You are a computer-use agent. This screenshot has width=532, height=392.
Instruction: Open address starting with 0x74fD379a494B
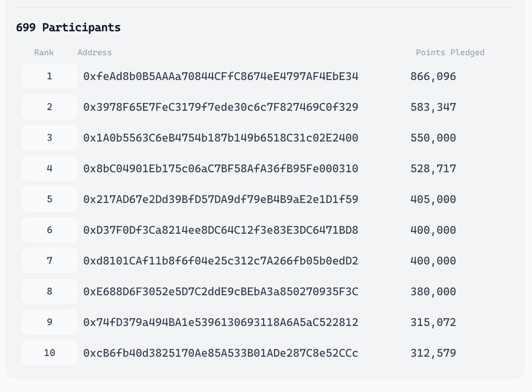[221, 322]
